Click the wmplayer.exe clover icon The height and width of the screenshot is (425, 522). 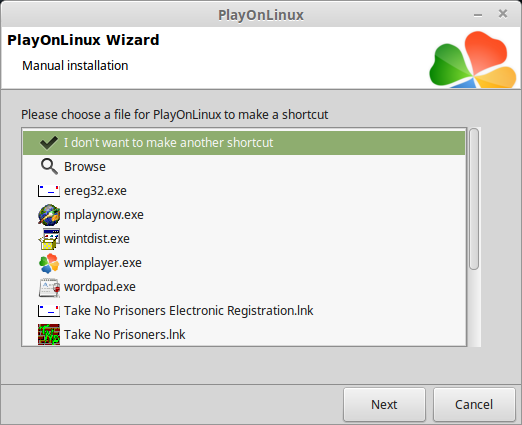coord(49,263)
